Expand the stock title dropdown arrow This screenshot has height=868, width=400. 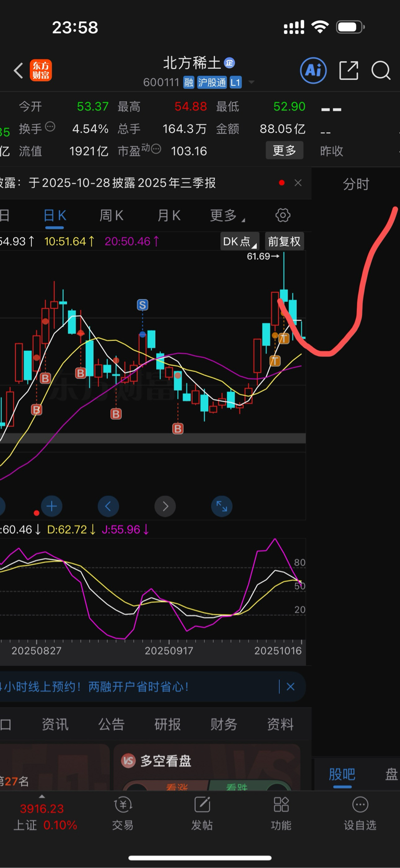[252, 82]
